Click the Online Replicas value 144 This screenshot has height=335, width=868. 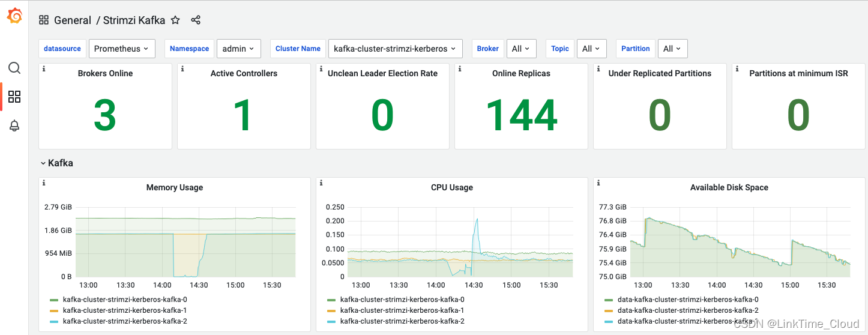[x=521, y=115]
